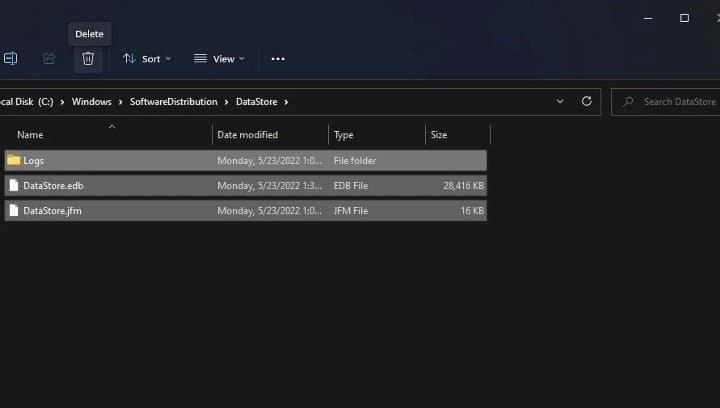Click the Rename icon in toolbar

pos(11,58)
